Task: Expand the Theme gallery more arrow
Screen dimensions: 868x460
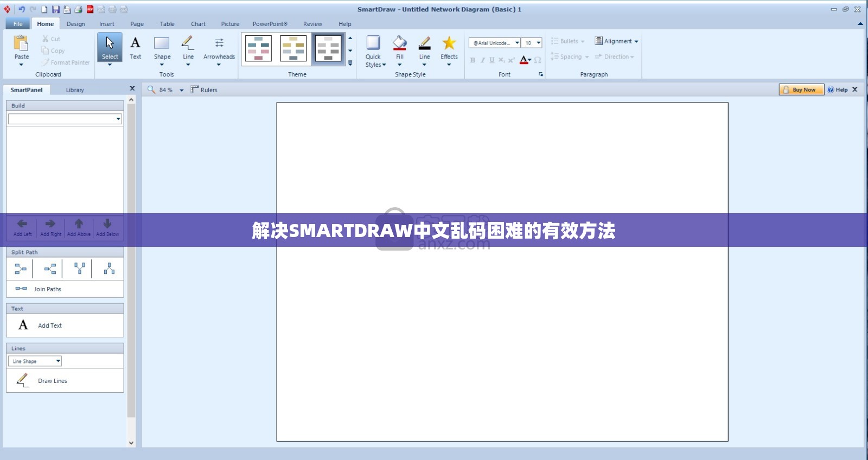Action: point(350,63)
